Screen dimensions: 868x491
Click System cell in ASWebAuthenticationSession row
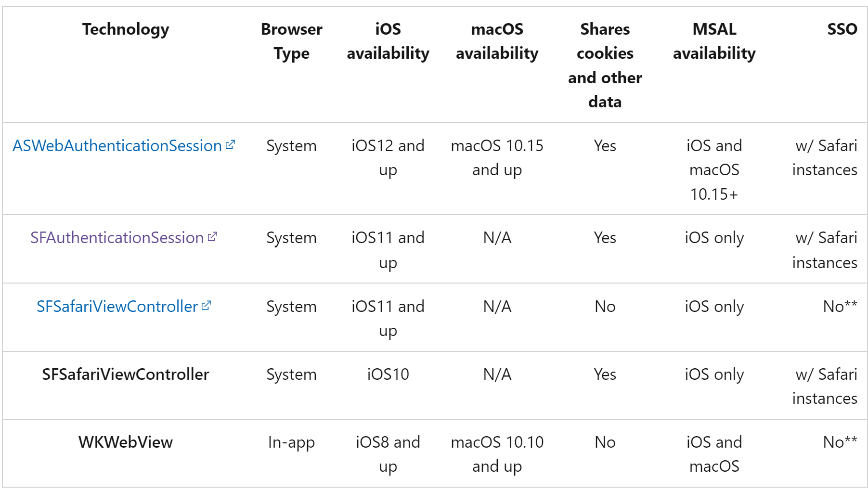(x=292, y=146)
